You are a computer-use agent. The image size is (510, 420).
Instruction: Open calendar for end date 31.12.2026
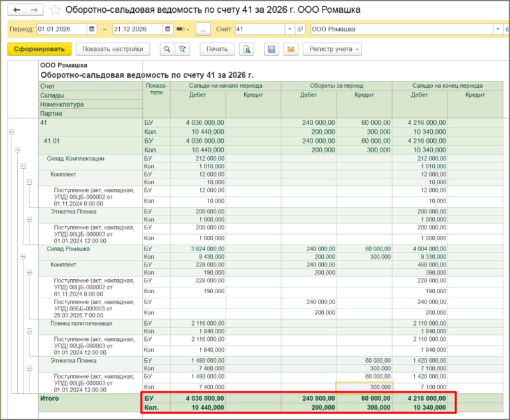coord(168,29)
